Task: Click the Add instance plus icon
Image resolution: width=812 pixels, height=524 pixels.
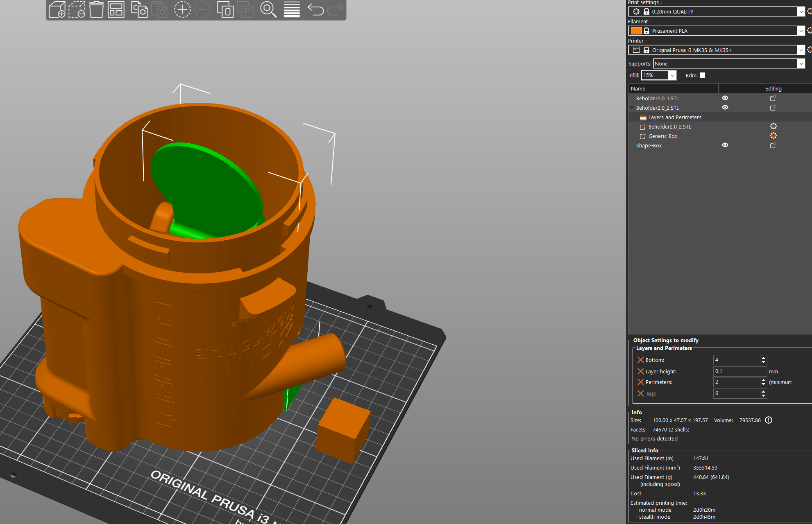Action: [x=182, y=9]
